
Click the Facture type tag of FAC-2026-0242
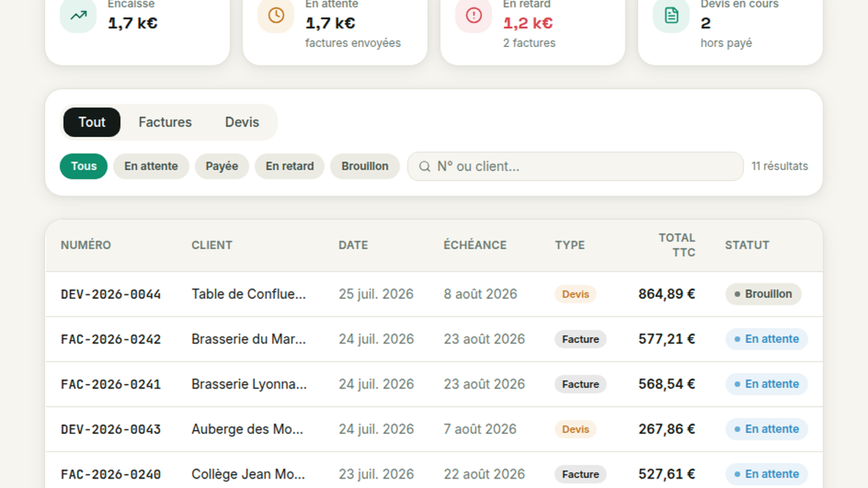[x=581, y=339]
